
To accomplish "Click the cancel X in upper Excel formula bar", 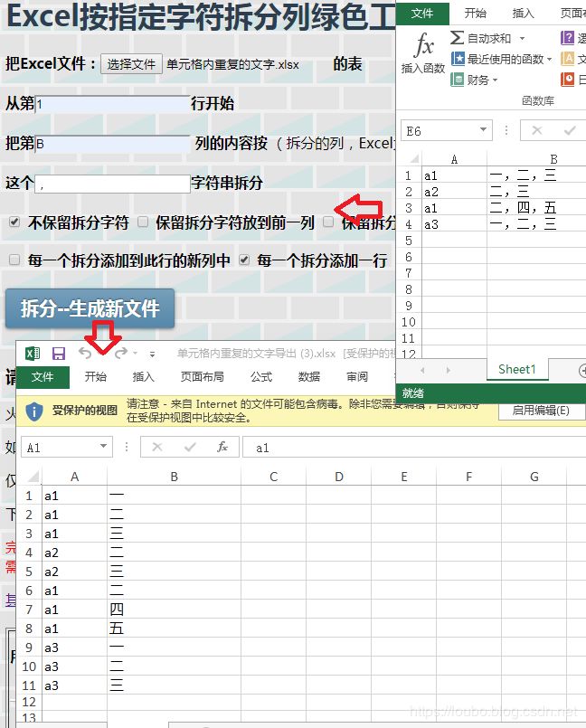I will click(537, 130).
